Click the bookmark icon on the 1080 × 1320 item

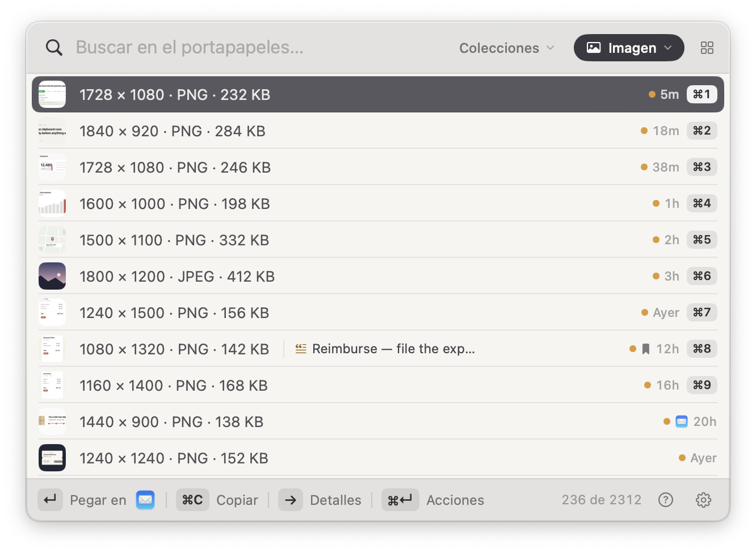645,349
